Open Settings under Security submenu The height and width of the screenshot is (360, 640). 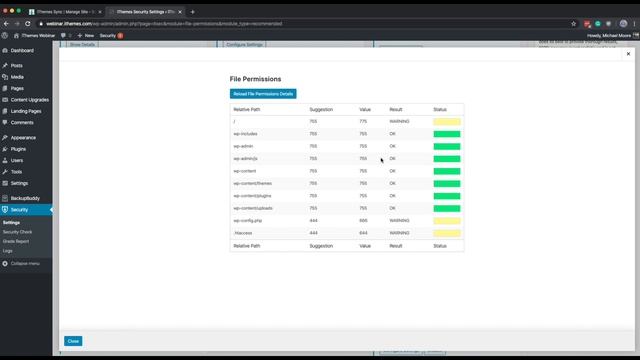click(11, 223)
